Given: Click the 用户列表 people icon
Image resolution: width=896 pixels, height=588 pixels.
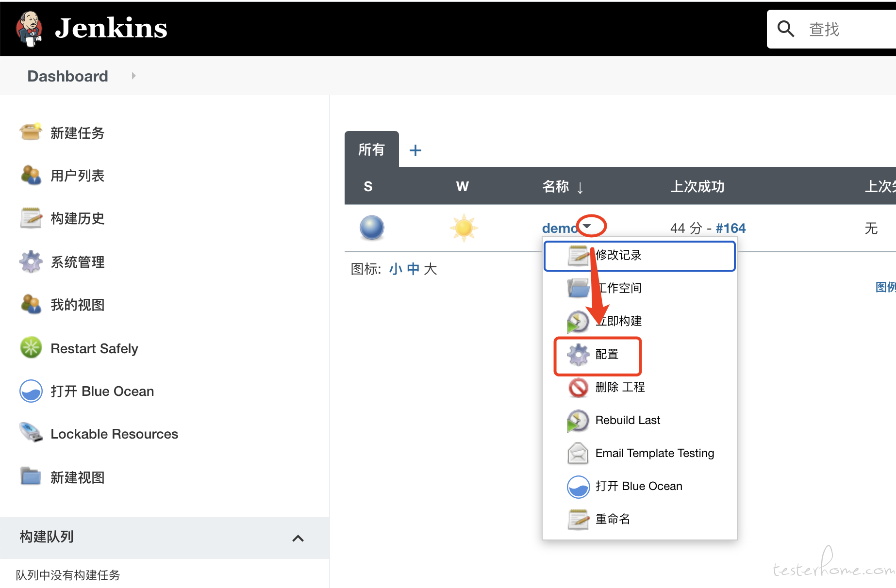Looking at the screenshot, I should click(31, 175).
